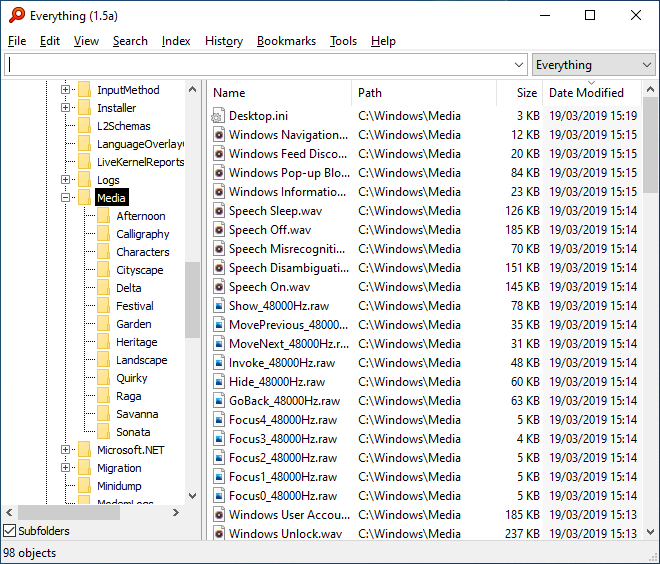Open the Tools menu
The image size is (660, 564).
click(343, 41)
